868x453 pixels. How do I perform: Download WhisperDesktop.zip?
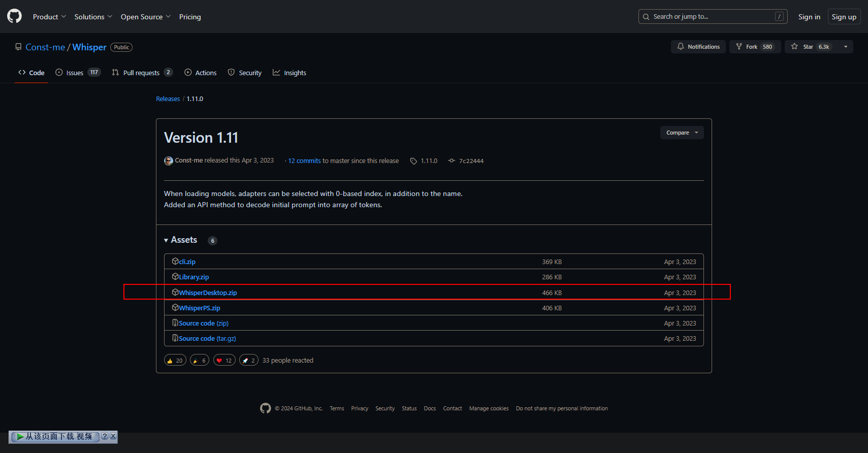point(208,293)
